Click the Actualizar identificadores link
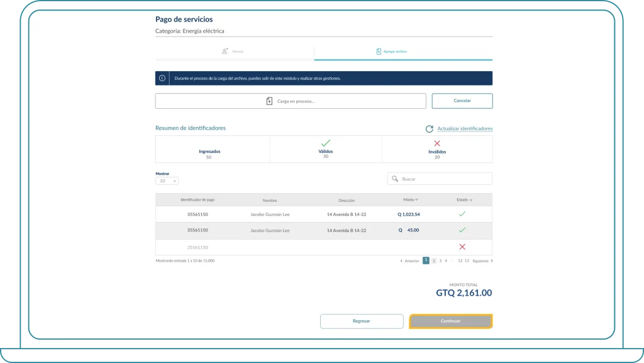Viewport: 644px width, 363px height. click(465, 129)
